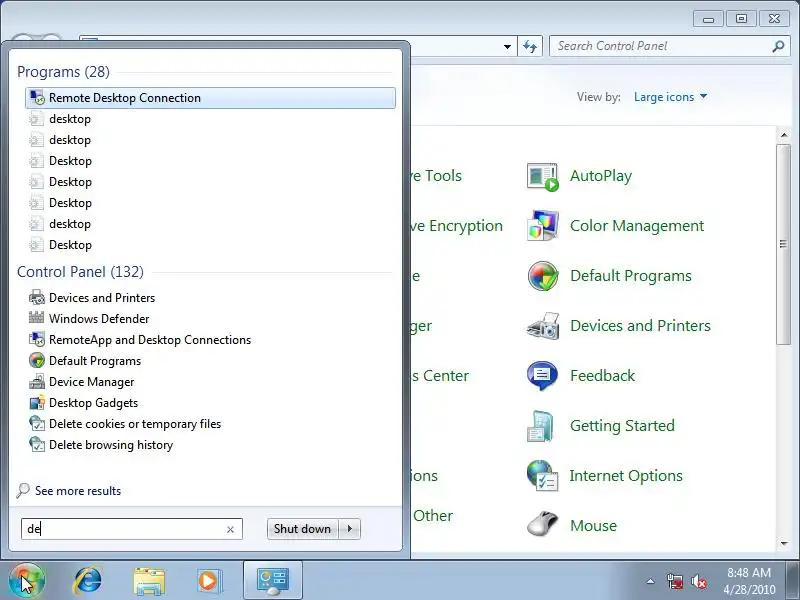Click Control Panel scrollbar down arrow

(784, 544)
